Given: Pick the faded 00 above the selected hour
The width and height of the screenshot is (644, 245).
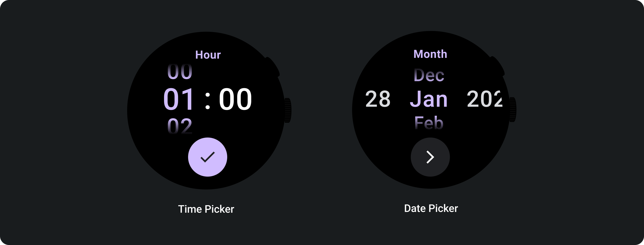Looking at the screenshot, I should (180, 72).
